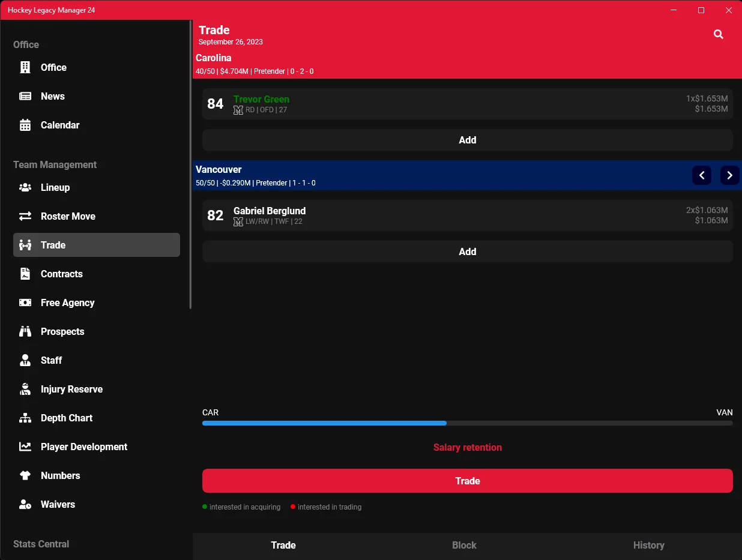Click Gabriel Berglund's 2x$1.063M contract

coord(707,210)
